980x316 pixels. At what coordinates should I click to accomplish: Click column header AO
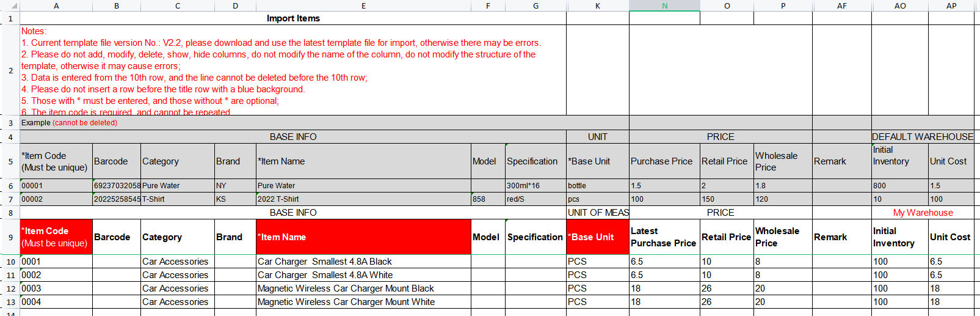tap(899, 6)
